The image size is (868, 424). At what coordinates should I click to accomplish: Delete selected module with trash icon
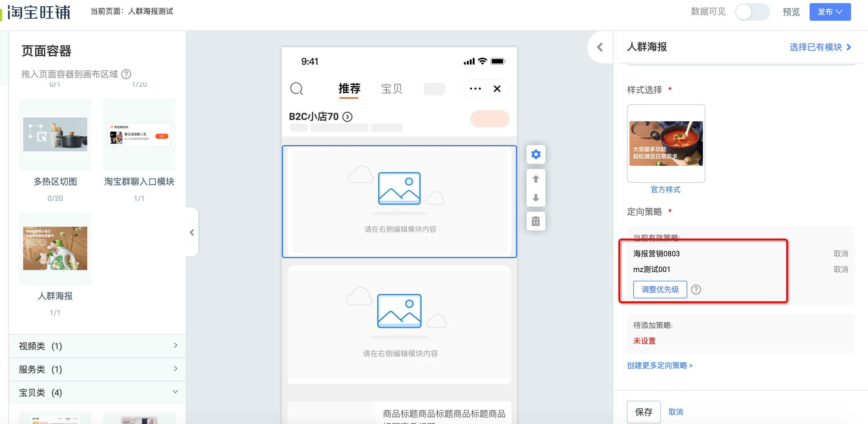[536, 221]
